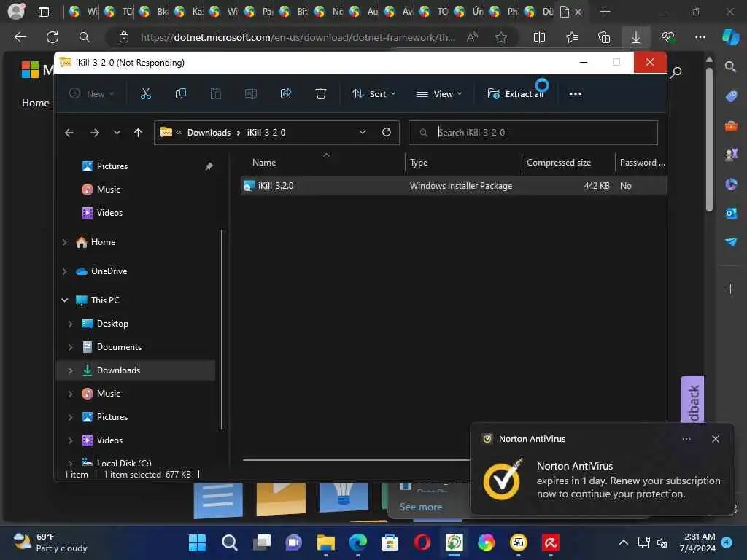Image resolution: width=747 pixels, height=560 pixels.
Task: Open Windows Start menu
Action: pos(197,542)
